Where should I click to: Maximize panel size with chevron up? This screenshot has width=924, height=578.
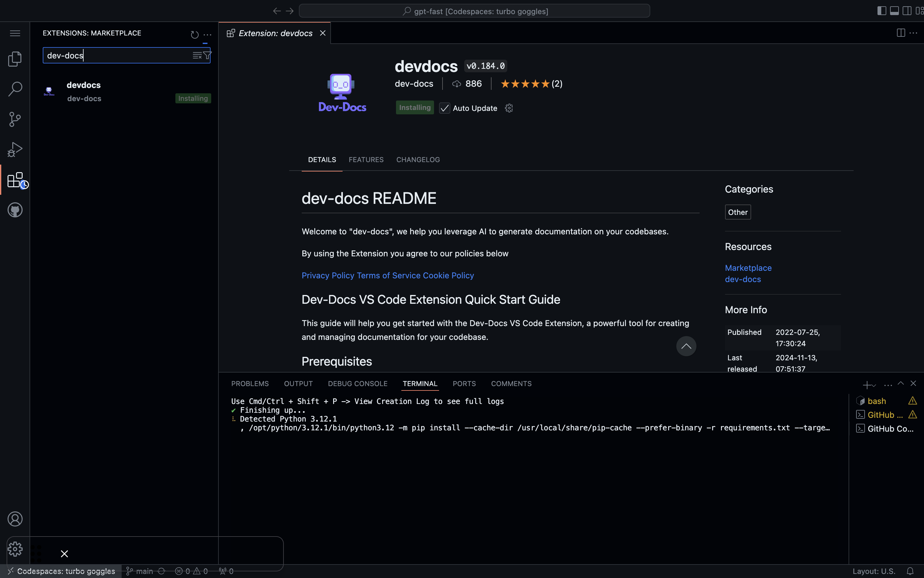click(x=901, y=383)
